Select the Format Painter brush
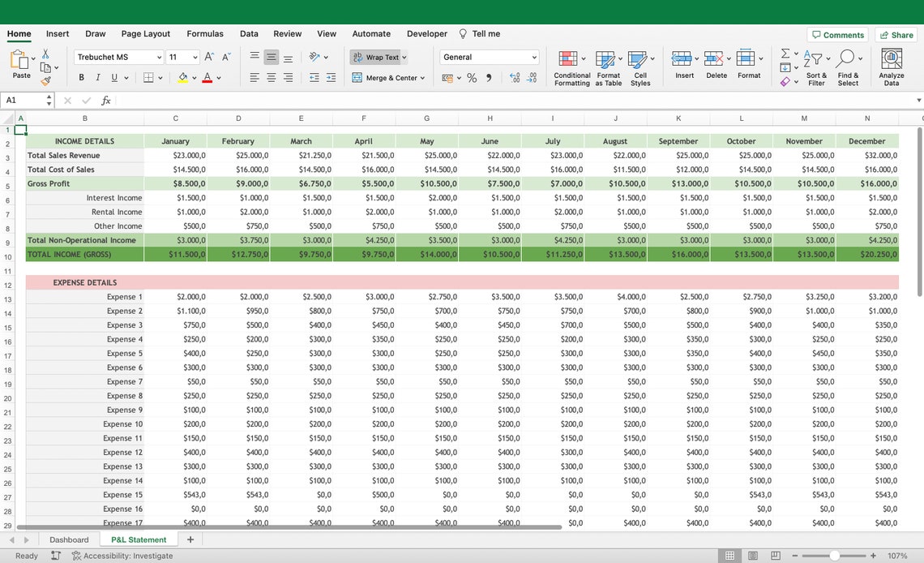 tap(45, 81)
